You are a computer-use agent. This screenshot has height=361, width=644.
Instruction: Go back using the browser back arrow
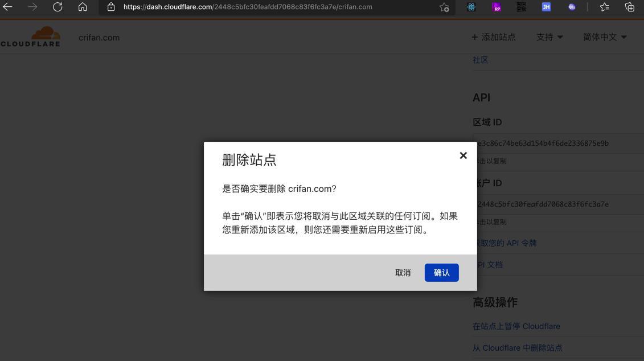7,7
